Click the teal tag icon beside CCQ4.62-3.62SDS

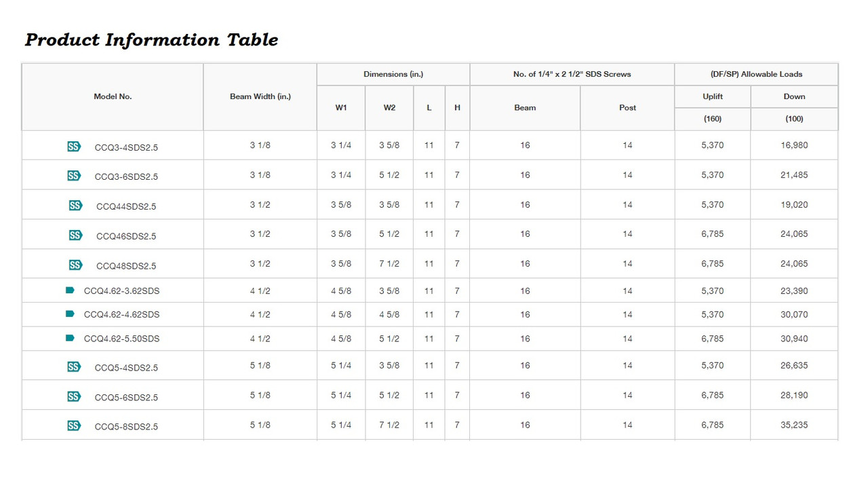70,290
